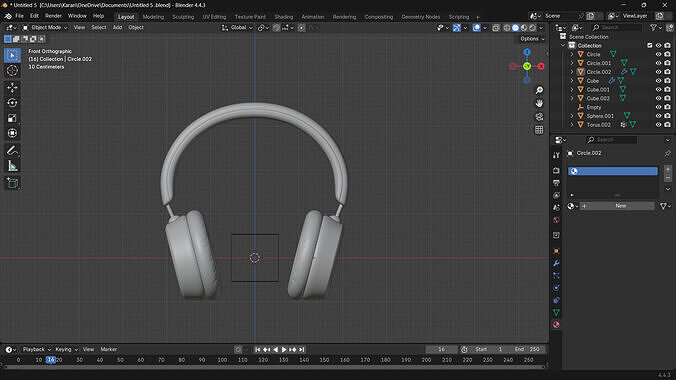
Task: Select the Move tool
Action: (12, 88)
